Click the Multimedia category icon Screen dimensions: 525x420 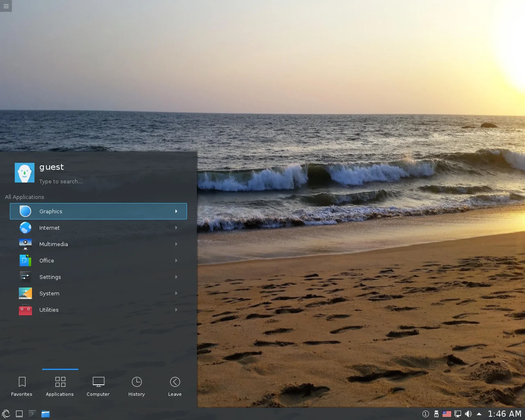pos(25,244)
